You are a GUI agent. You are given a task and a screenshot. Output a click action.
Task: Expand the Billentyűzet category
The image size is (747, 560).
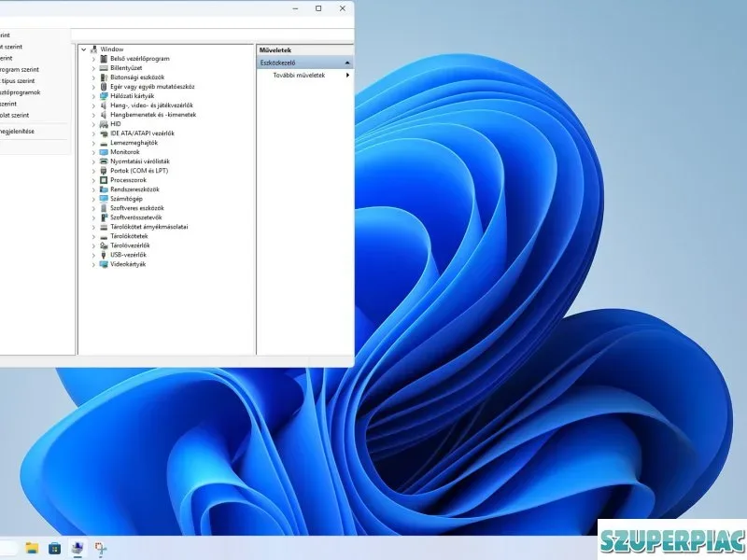93,68
